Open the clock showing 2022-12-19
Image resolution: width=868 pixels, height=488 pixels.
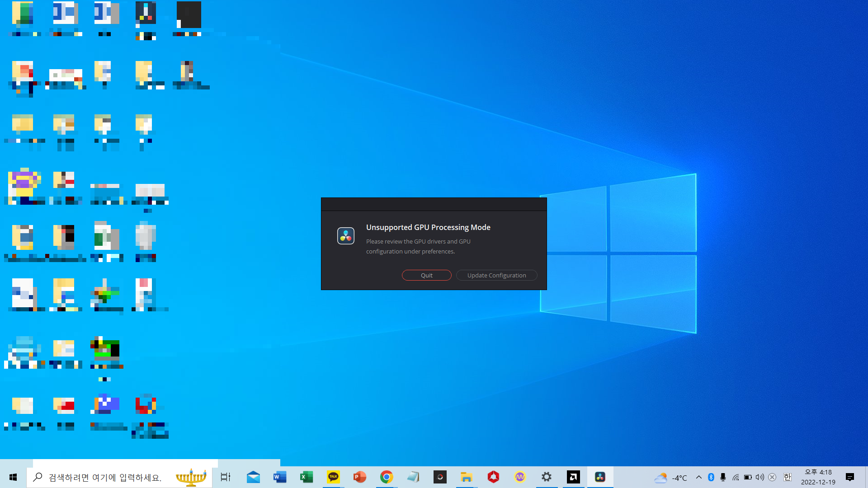[818, 477]
